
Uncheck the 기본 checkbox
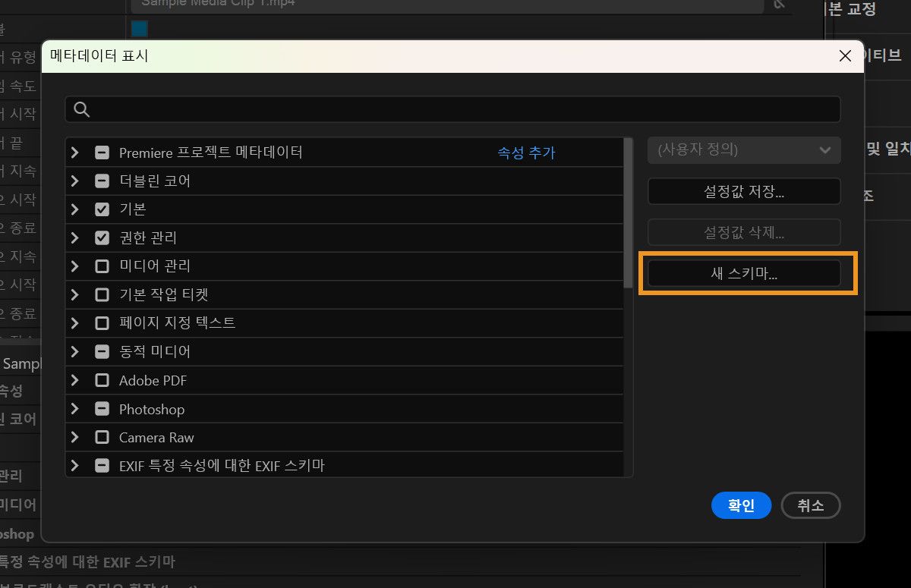[x=102, y=209]
